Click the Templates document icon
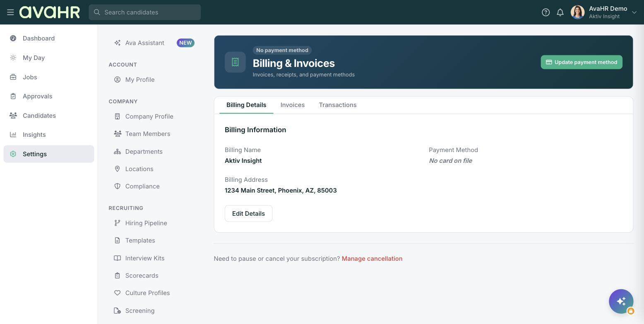The height and width of the screenshot is (324, 644). pos(118,241)
